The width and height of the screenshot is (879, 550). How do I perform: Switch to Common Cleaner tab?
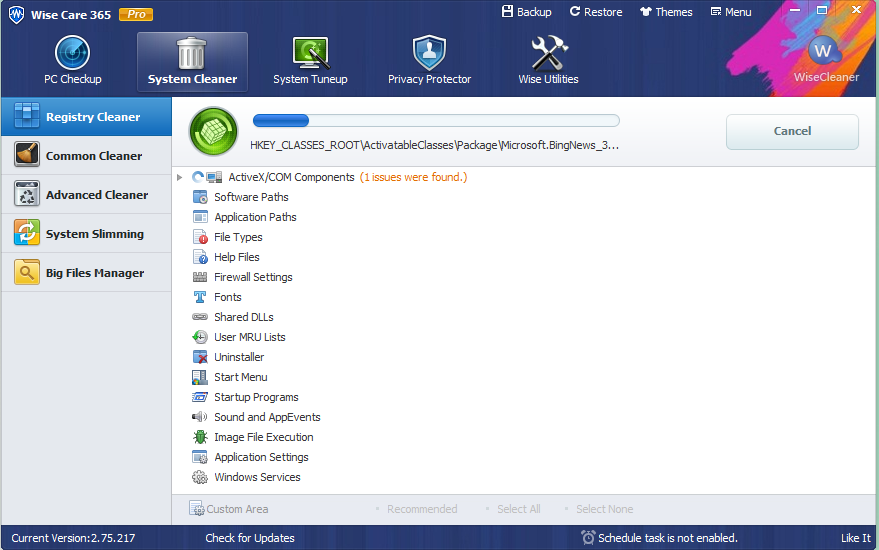point(86,155)
